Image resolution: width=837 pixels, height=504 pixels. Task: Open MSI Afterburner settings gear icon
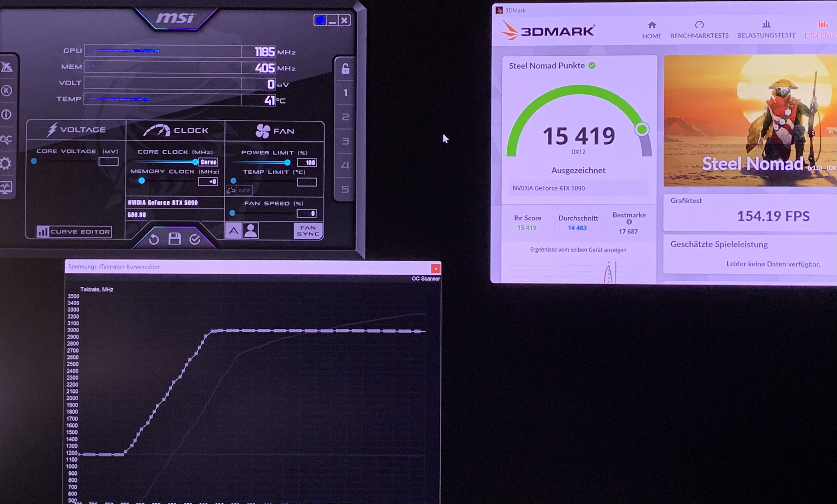pyautogui.click(x=5, y=163)
